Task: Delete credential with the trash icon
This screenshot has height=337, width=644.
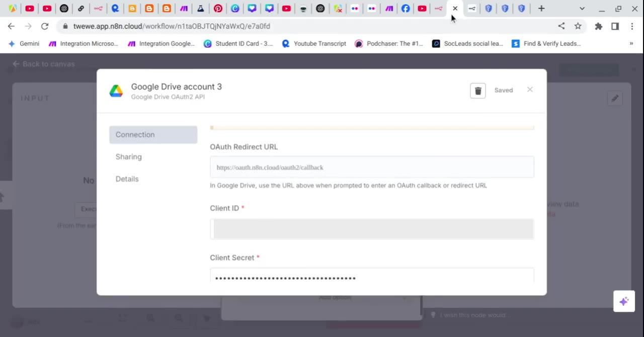Action: pos(478,91)
